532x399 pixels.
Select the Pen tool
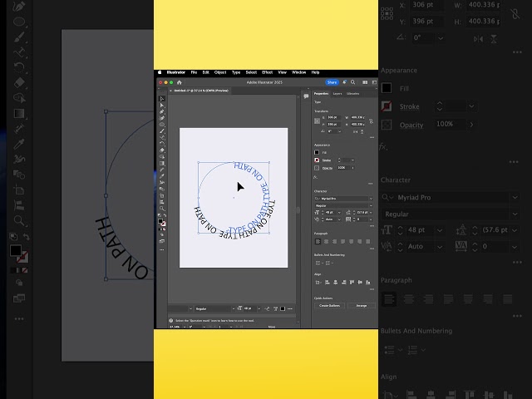pyautogui.click(x=162, y=111)
